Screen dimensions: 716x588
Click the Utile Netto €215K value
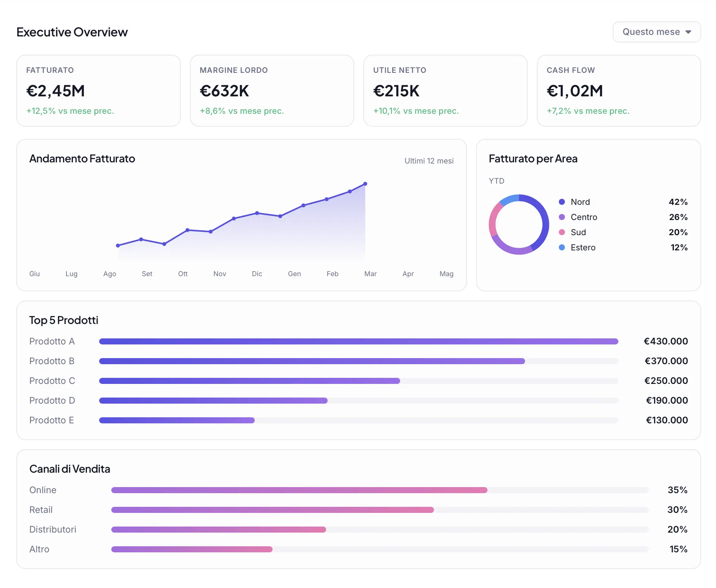click(396, 91)
